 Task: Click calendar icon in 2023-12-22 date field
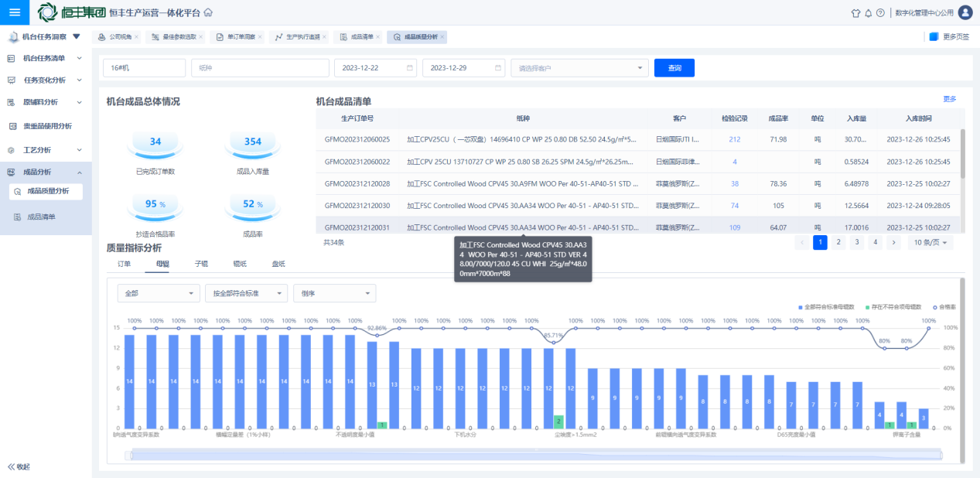[411, 68]
